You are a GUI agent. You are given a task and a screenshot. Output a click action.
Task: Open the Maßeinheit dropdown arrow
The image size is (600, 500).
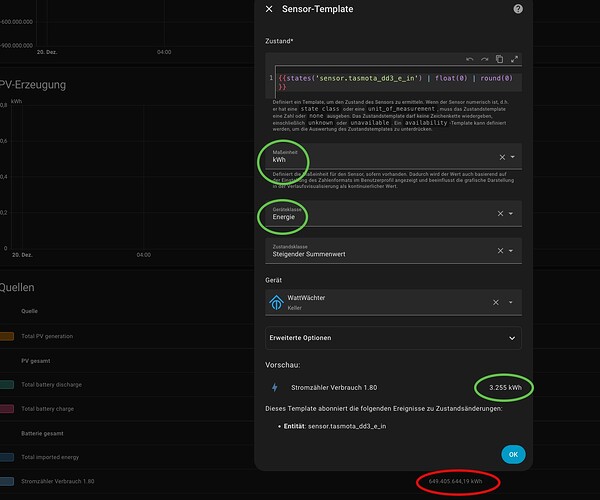point(512,157)
